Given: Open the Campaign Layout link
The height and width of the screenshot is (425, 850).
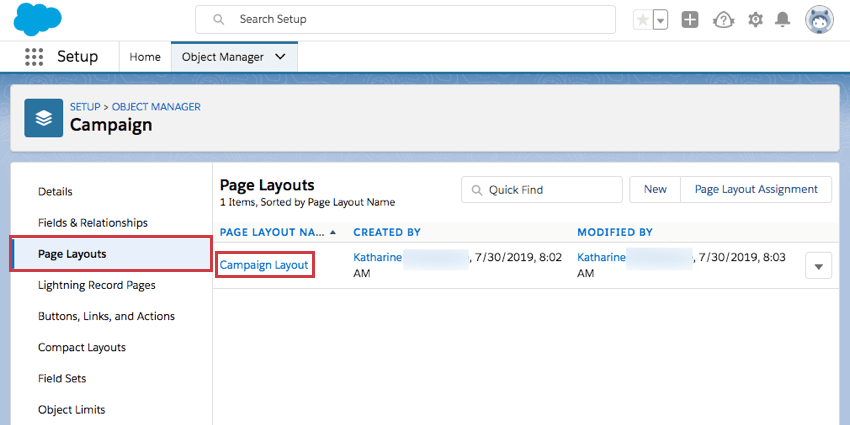Looking at the screenshot, I should [264, 265].
